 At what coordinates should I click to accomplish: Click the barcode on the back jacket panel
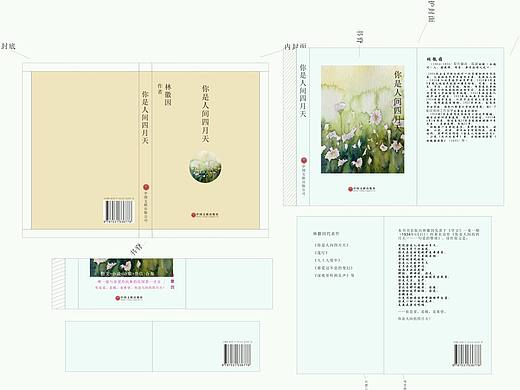pyautogui.click(x=467, y=354)
